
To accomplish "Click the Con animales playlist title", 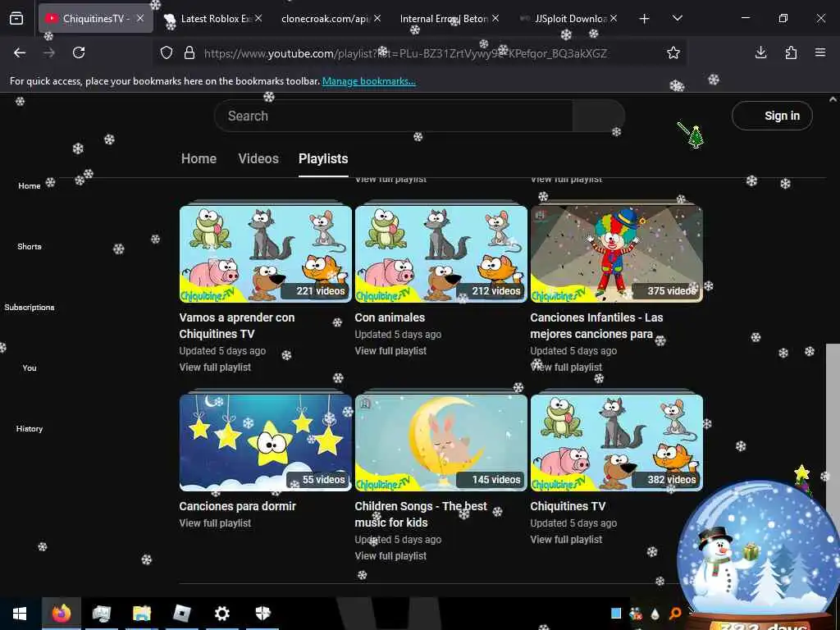I will 390,317.
